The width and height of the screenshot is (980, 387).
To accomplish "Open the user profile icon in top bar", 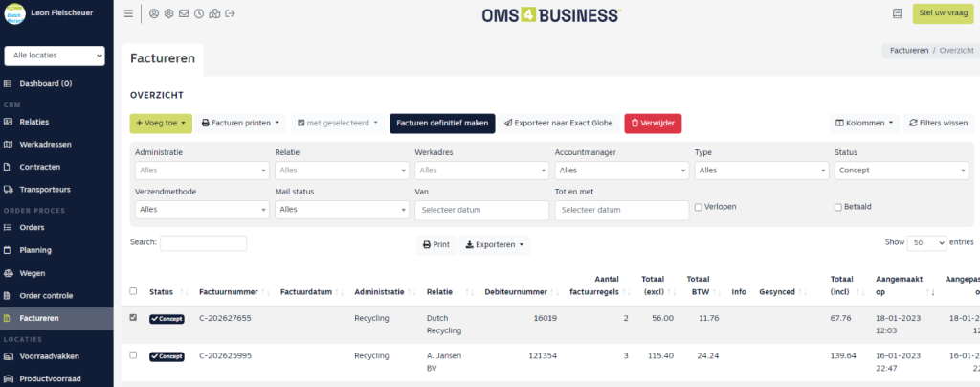I will point(154,13).
